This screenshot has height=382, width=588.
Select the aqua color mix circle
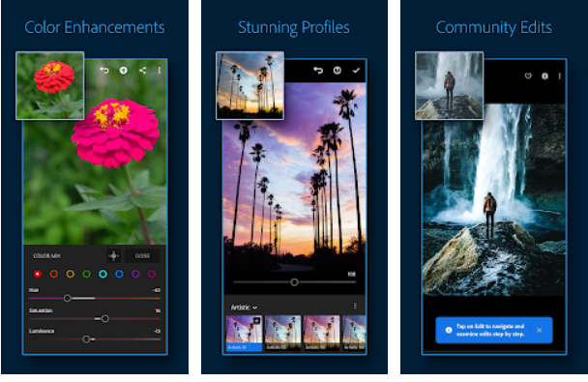point(103,274)
